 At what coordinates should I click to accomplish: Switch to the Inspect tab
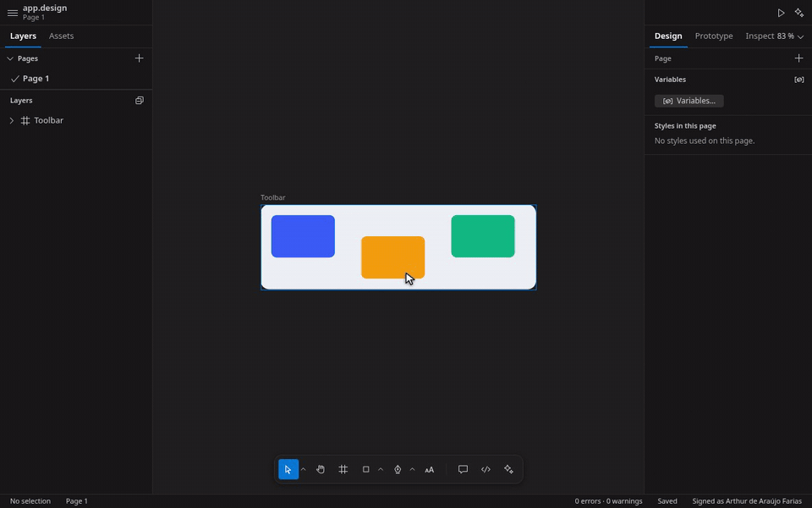[x=760, y=36]
